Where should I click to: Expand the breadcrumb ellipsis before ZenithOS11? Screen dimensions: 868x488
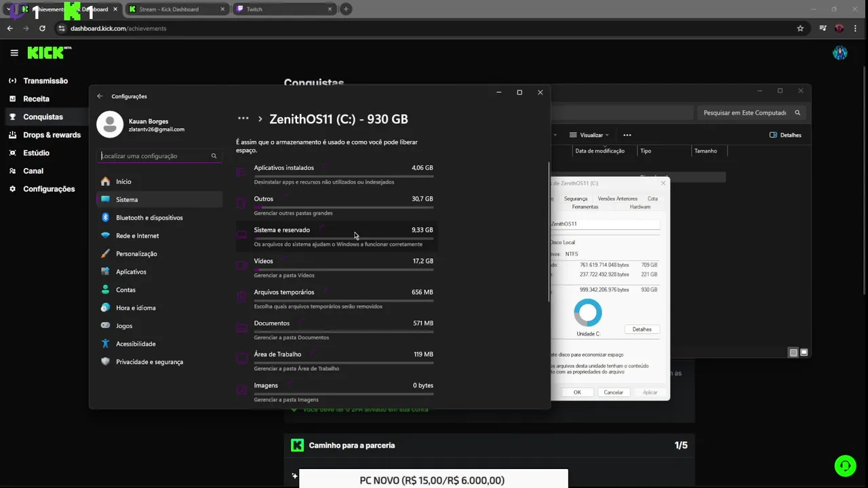(243, 119)
